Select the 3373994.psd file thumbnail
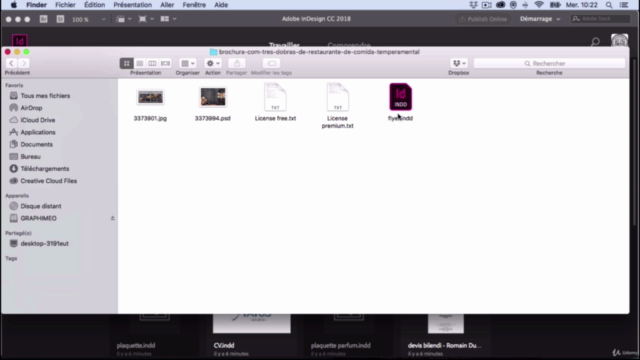 click(x=213, y=97)
